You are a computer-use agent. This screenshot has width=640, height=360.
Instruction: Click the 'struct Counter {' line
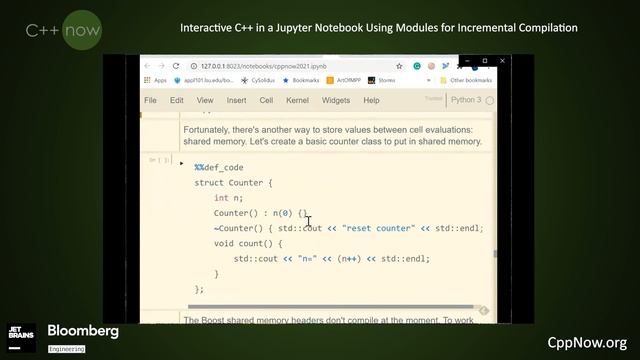[233, 183]
